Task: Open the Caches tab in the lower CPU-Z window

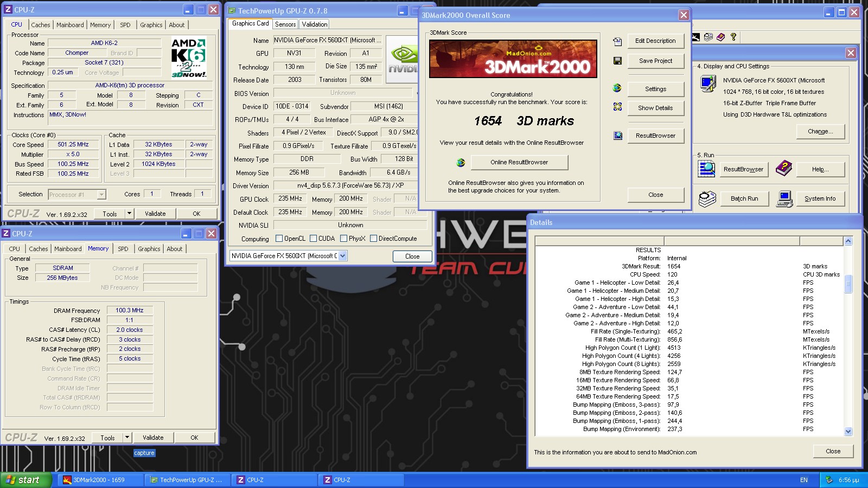Action: [38, 249]
